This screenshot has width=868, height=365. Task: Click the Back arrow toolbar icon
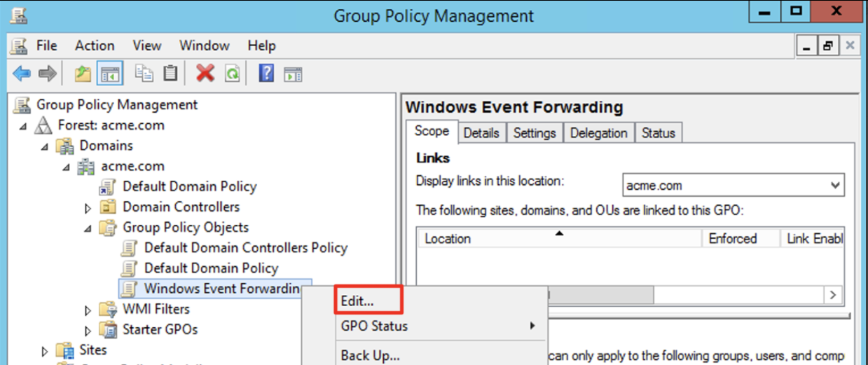point(22,73)
